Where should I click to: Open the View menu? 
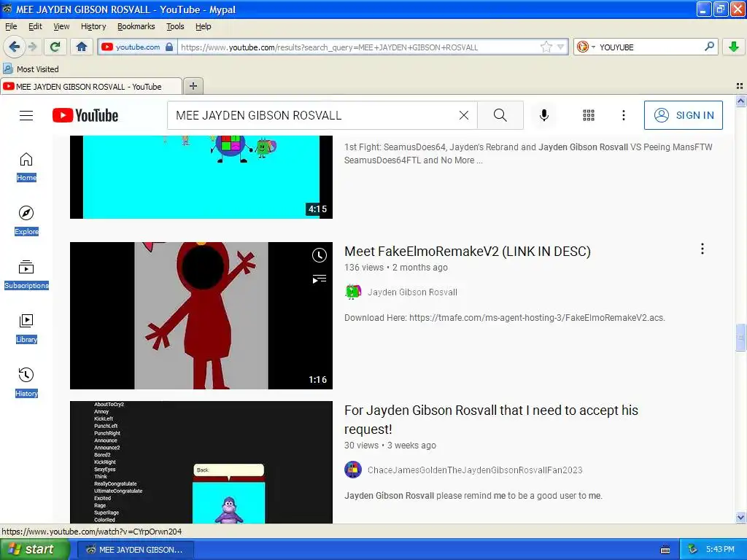(x=61, y=26)
